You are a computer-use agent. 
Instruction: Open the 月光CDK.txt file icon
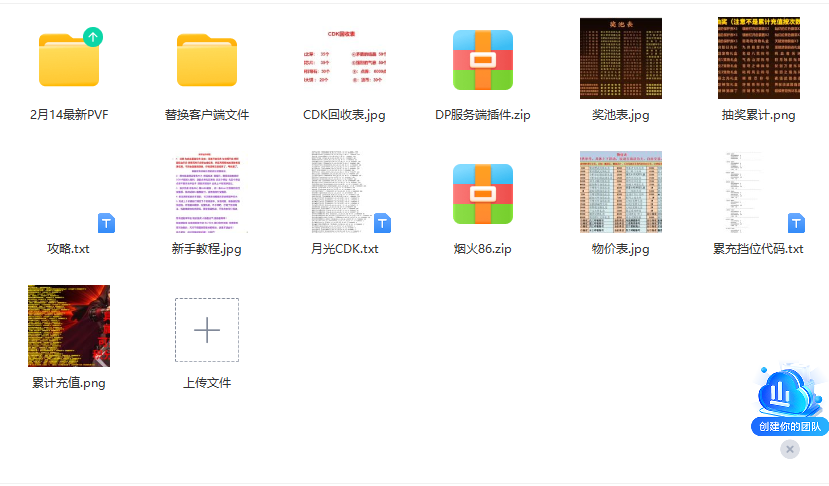345,192
